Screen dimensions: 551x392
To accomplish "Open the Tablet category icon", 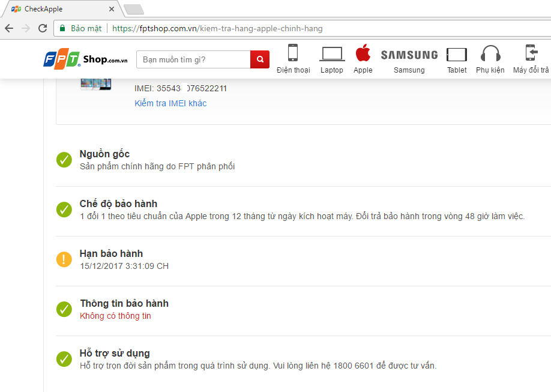I will (x=457, y=55).
